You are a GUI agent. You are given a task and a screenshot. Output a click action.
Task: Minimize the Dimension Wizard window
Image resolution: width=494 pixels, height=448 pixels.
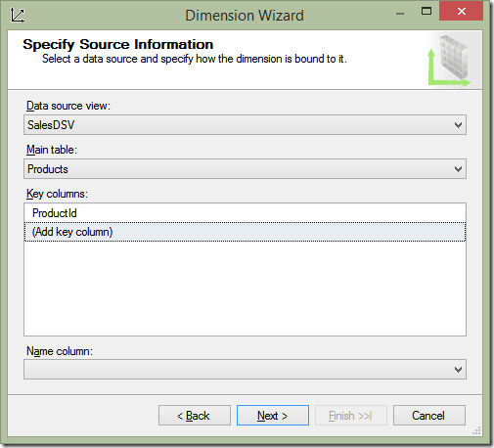tap(400, 14)
